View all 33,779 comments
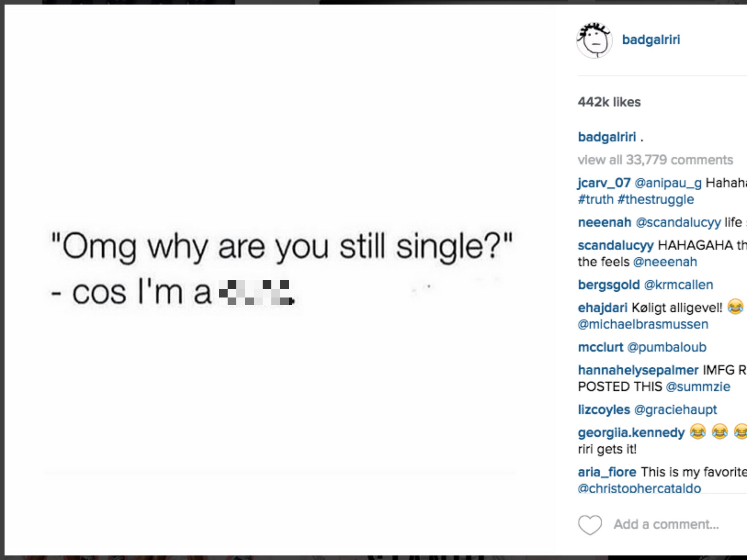This screenshot has width=747, height=560. (655, 159)
